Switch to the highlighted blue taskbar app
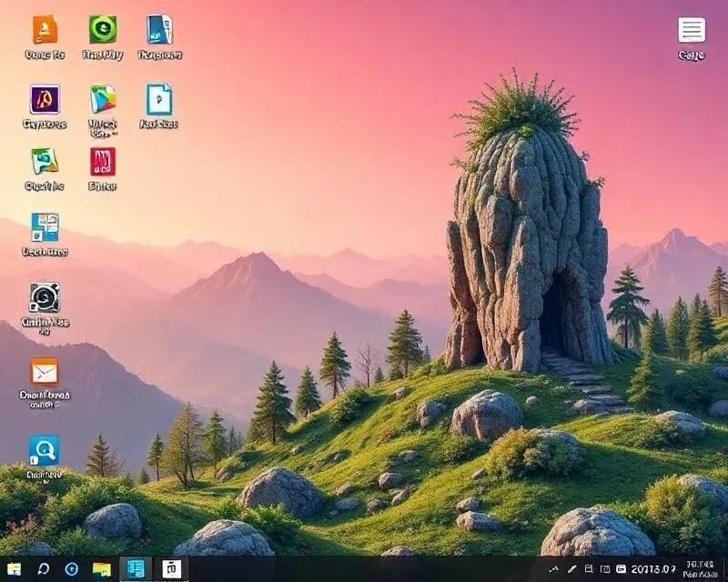 (x=136, y=569)
